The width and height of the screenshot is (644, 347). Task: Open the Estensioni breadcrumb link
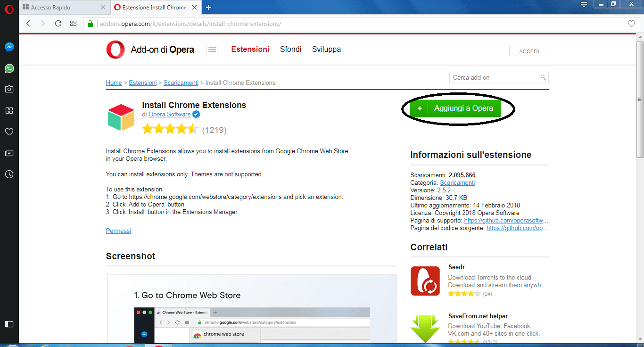click(143, 83)
